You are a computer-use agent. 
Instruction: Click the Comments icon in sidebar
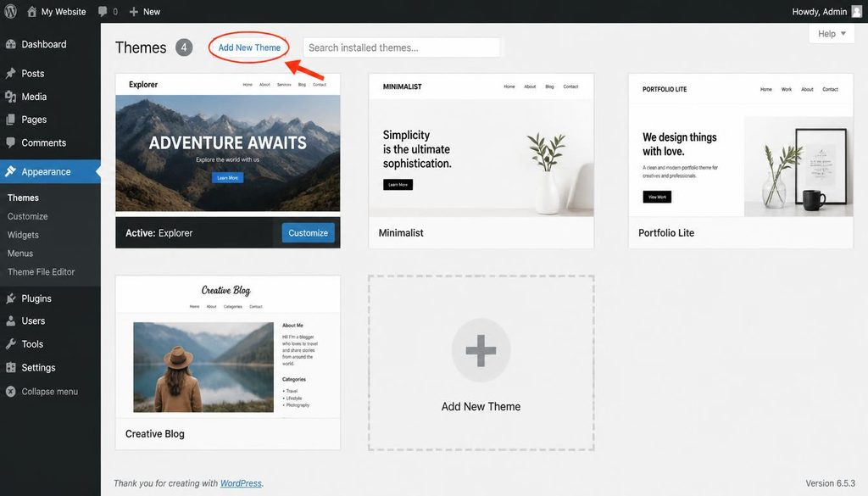tap(10, 142)
